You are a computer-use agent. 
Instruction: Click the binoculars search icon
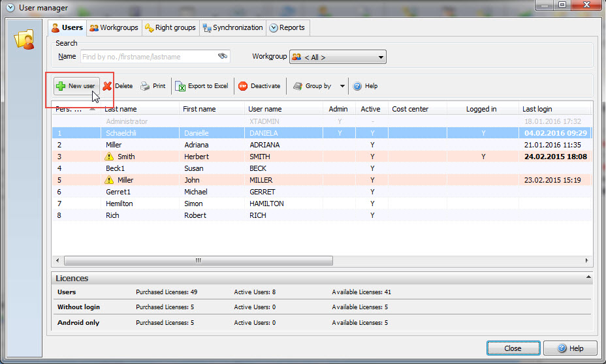click(x=223, y=57)
